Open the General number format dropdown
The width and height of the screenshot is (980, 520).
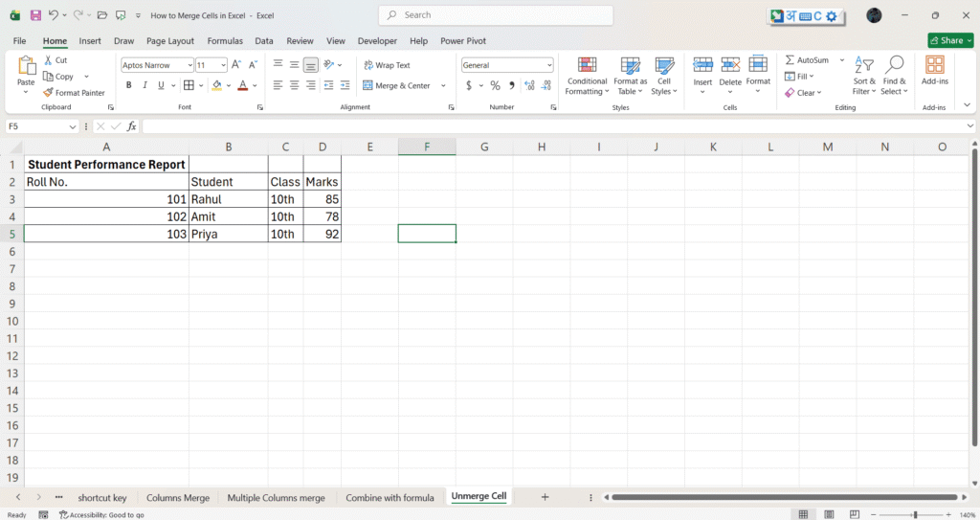pos(549,65)
